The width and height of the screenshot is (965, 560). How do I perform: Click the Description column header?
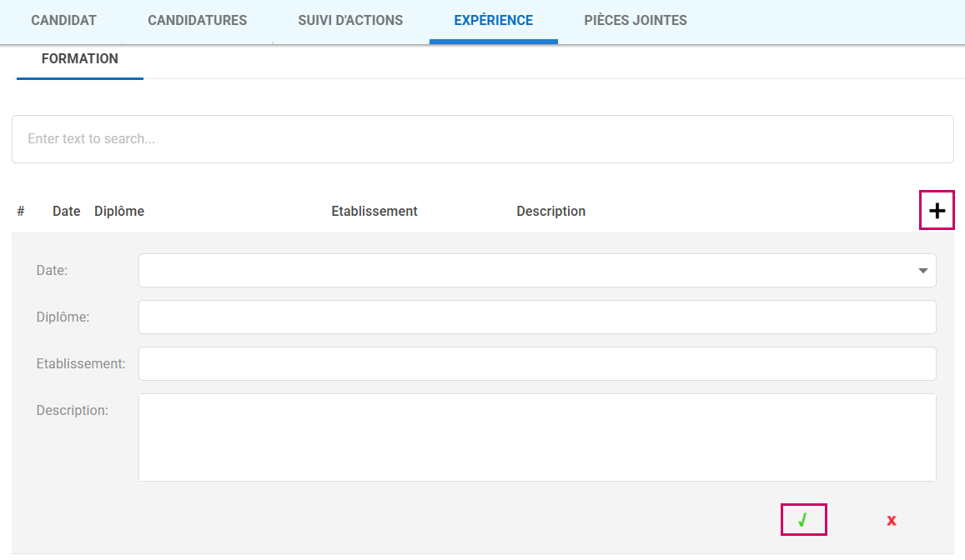click(550, 212)
